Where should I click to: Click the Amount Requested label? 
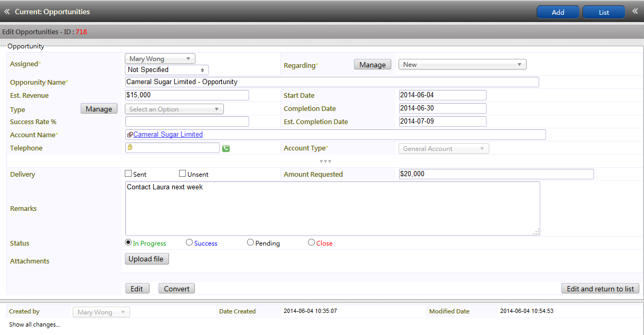pyautogui.click(x=313, y=175)
